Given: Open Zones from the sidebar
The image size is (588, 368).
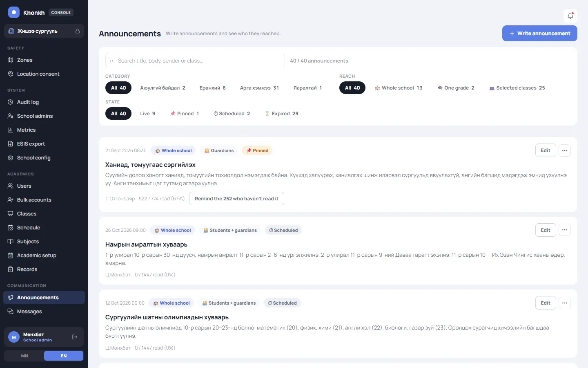Looking at the screenshot, I should pos(44,60).
